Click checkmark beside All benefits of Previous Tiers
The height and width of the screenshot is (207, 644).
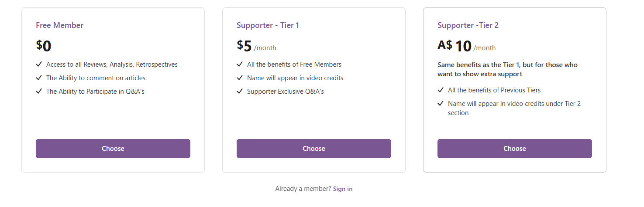[441, 90]
